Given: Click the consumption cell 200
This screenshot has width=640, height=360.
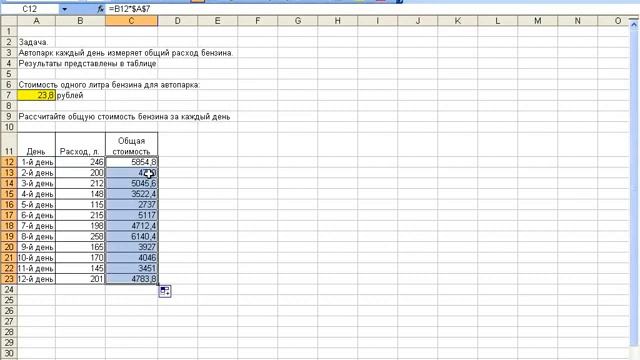Looking at the screenshot, I should tap(80, 173).
